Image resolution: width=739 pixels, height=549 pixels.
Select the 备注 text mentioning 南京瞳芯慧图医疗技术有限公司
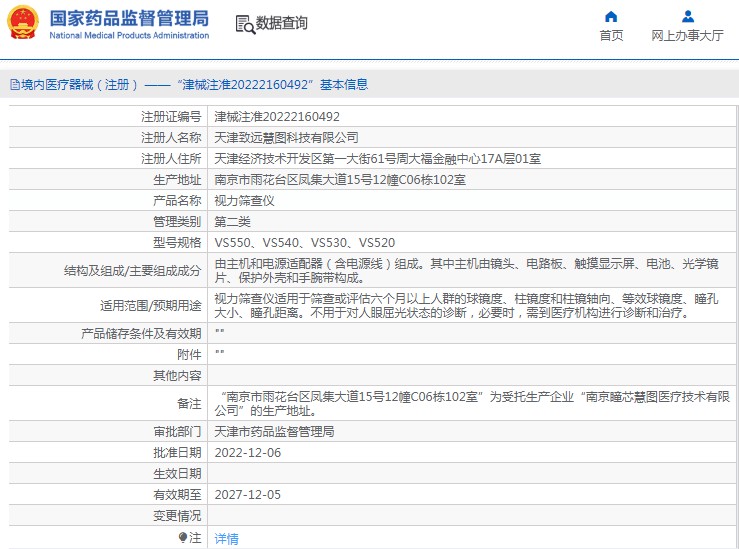tap(472, 403)
